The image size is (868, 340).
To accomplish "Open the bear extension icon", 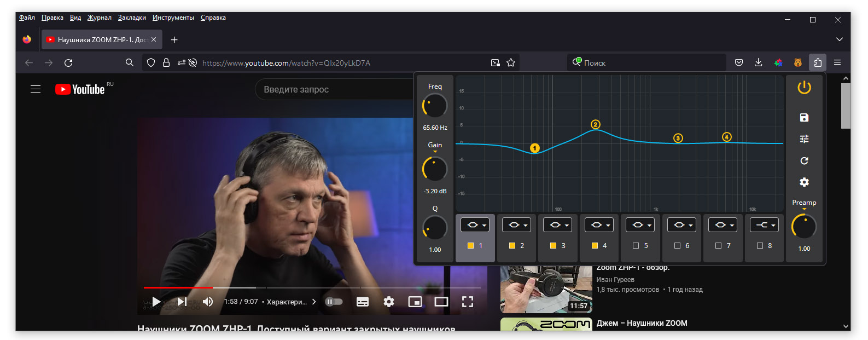I will click(798, 62).
